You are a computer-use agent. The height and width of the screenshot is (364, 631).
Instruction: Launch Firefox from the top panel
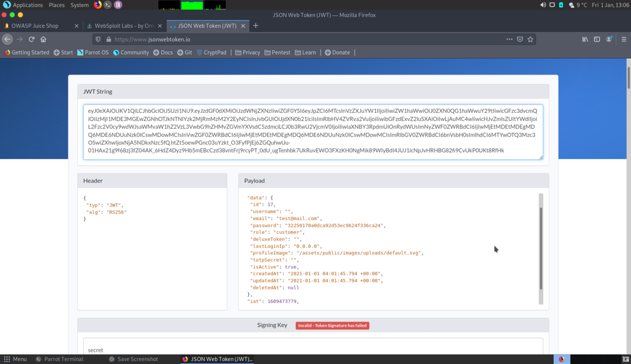click(98, 5)
